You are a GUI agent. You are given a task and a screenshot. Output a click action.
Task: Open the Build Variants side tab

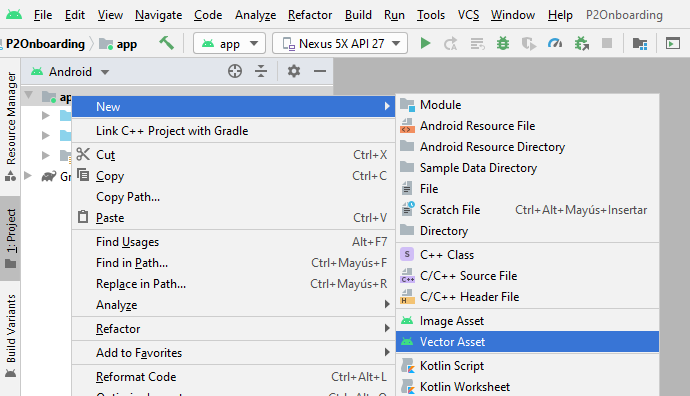[x=11, y=336]
